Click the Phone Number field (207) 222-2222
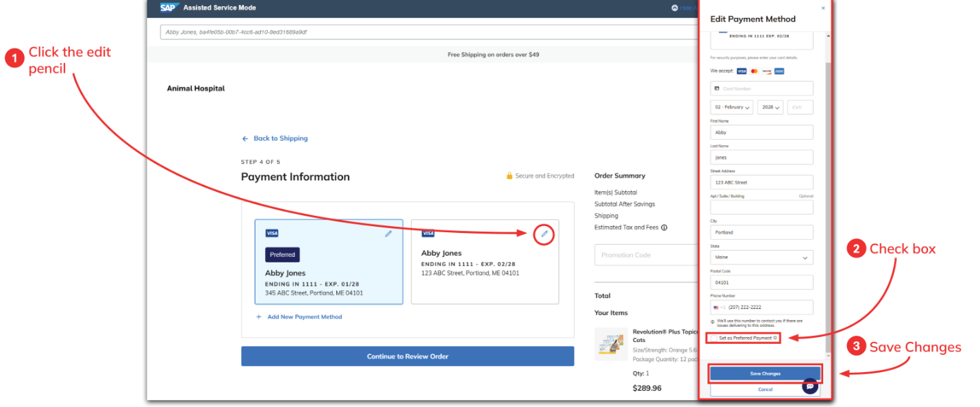980x407 pixels. point(762,308)
